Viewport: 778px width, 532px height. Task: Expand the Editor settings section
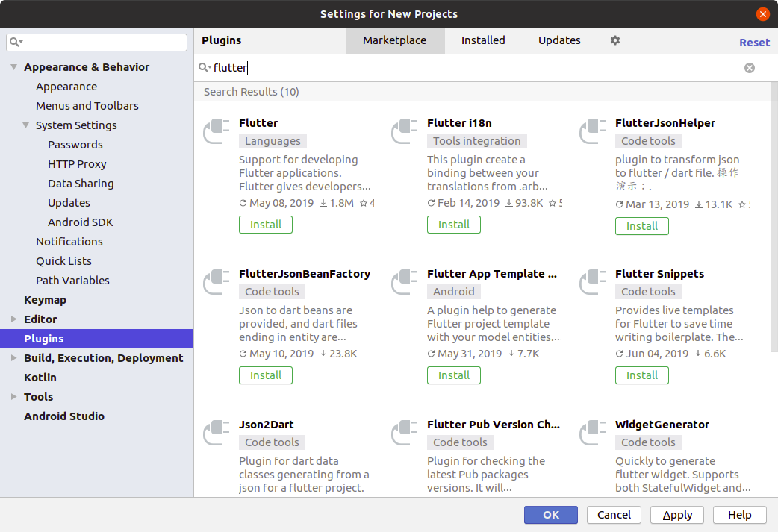pos(13,319)
